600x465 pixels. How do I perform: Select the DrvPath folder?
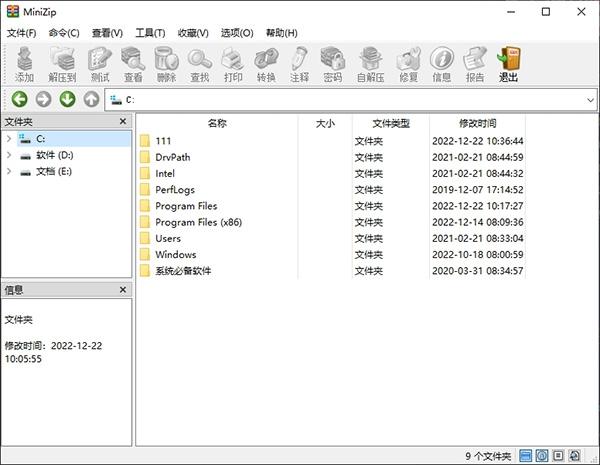pyautogui.click(x=173, y=157)
